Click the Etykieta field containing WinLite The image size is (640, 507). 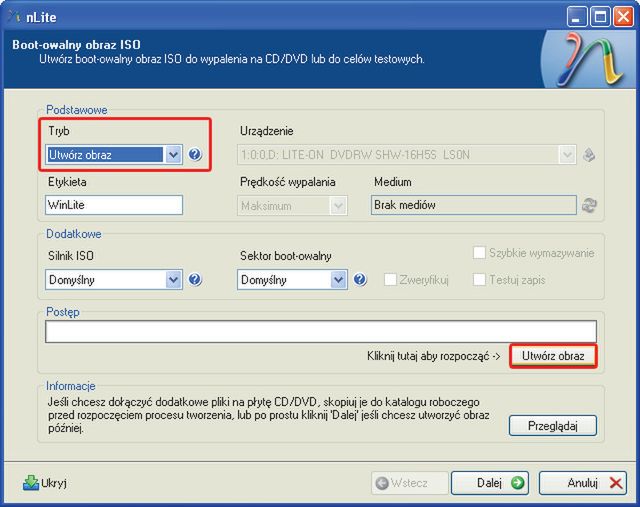[x=114, y=205]
